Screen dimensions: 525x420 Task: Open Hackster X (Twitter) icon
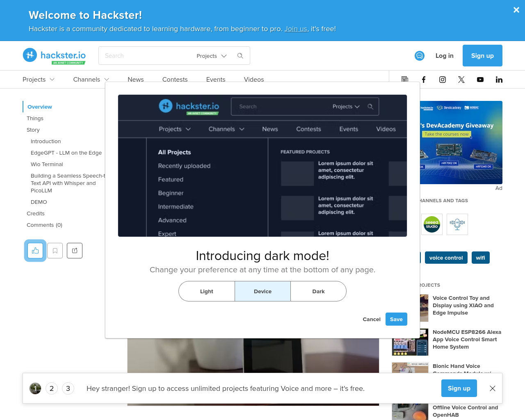click(x=461, y=80)
